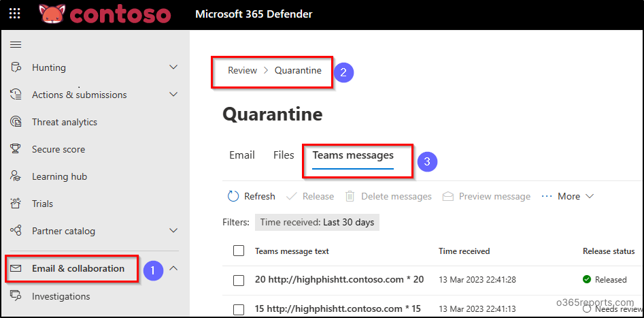Click the Email & collaboration envelope icon

[16, 269]
